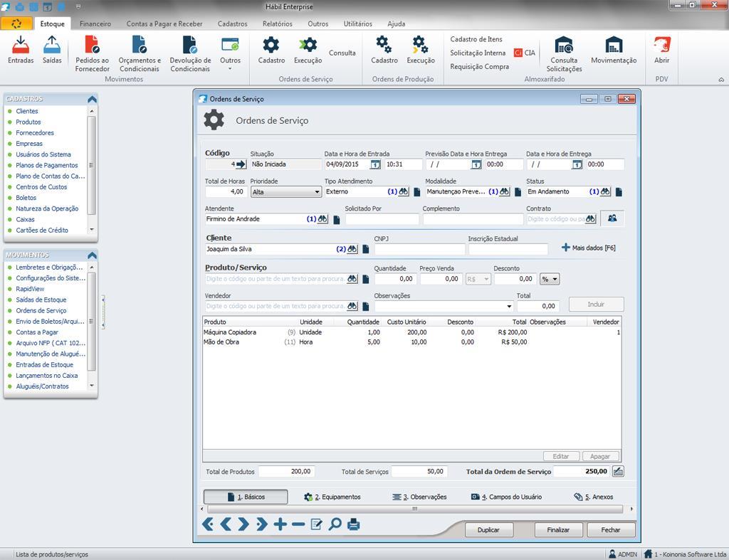Open Ordens de Serviço Cadastro gear icon
This screenshot has height=560, width=729.
coord(271,50)
